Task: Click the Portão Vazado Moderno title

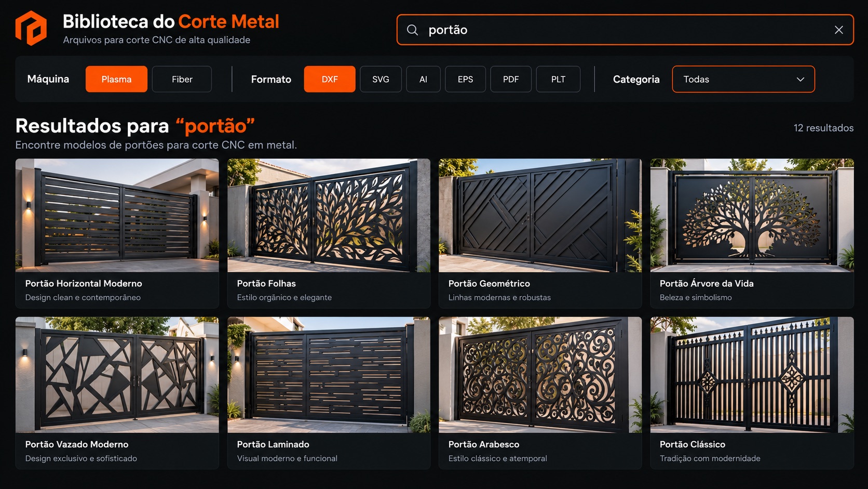Action: click(x=77, y=444)
